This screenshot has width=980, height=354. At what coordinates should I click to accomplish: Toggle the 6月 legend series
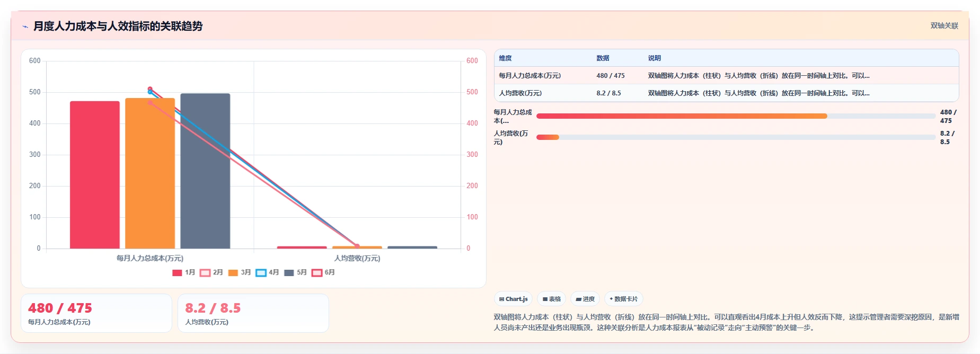click(323, 272)
